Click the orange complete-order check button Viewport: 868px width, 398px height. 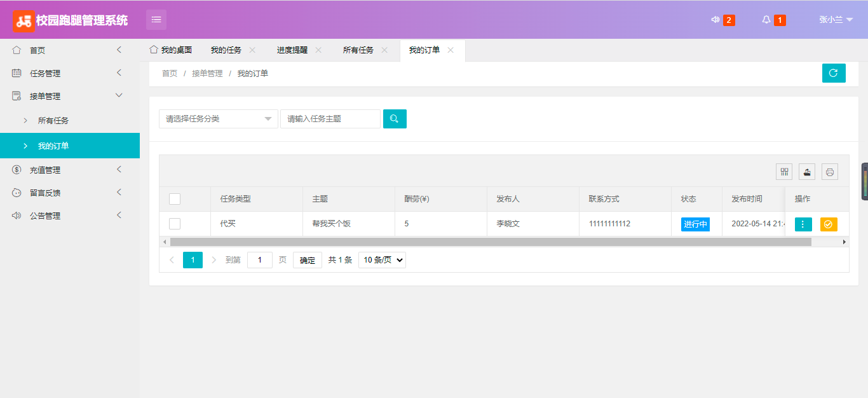tap(829, 224)
